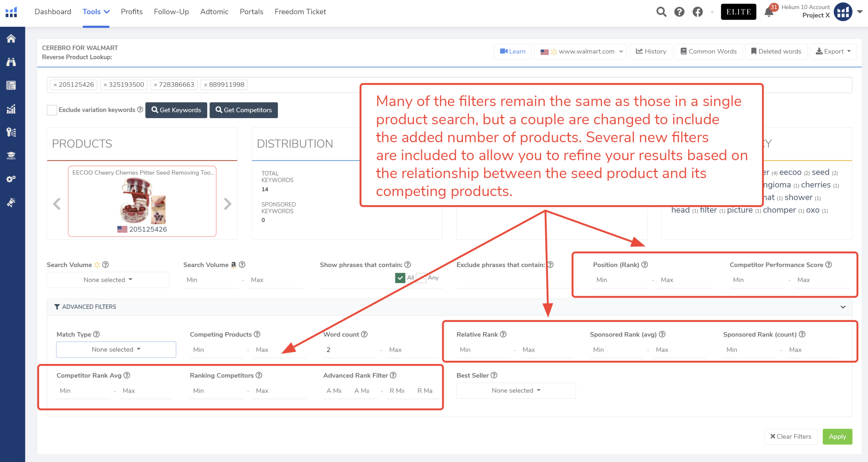Check the Any phrases checkbox
The width and height of the screenshot is (868, 462).
click(x=421, y=278)
